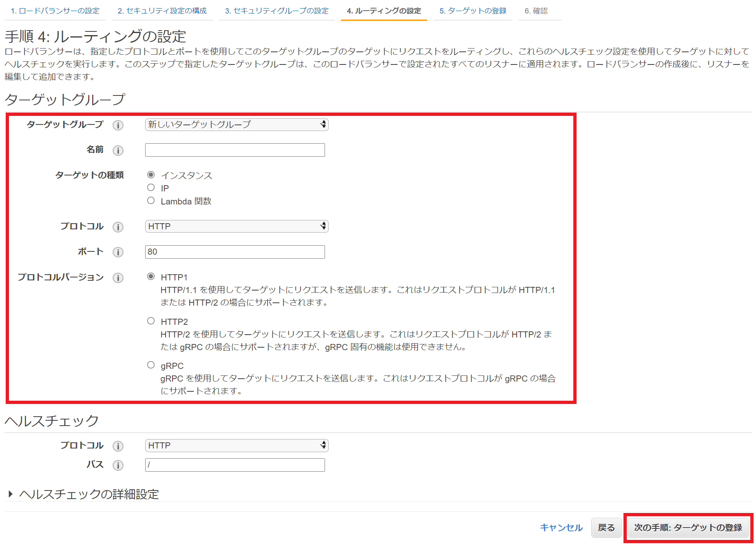The width and height of the screenshot is (756, 546).
Task: Click info icon next to health check プロトコル
Action: [x=118, y=446]
